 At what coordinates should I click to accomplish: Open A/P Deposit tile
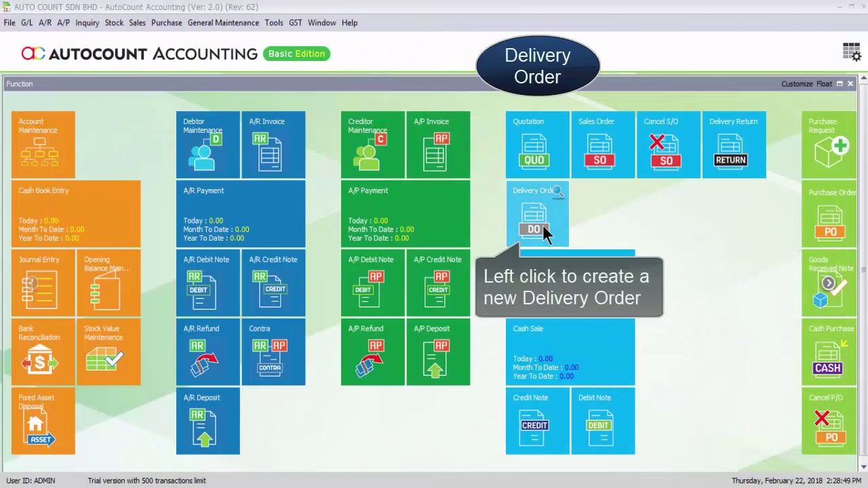pos(438,352)
